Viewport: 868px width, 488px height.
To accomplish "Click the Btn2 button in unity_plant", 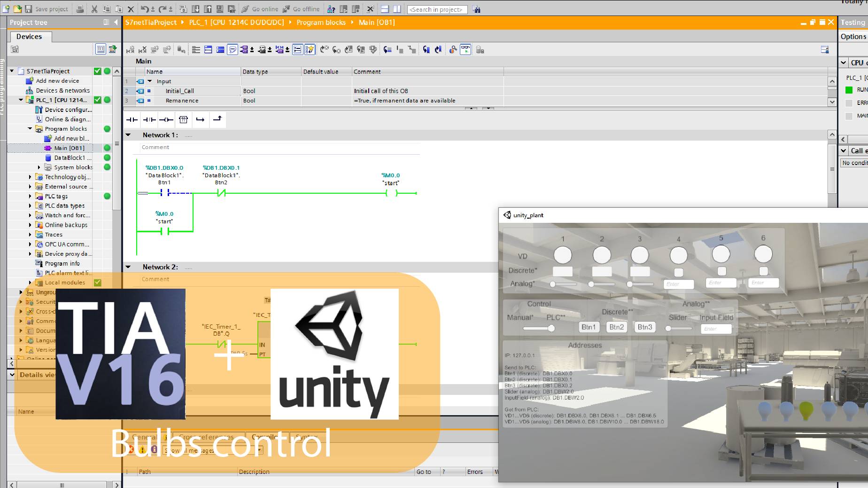I will [617, 327].
